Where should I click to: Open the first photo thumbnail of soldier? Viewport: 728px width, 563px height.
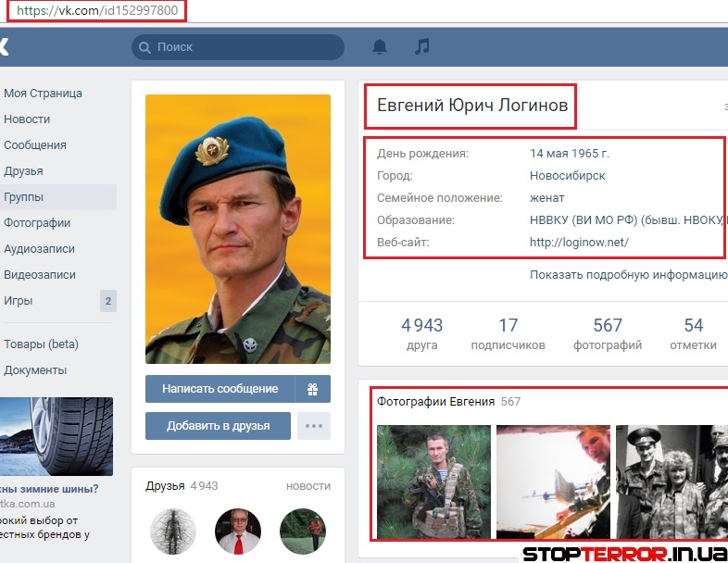(433, 482)
